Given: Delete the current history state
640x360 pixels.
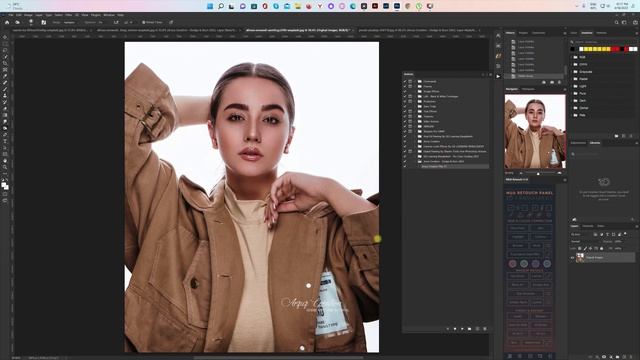Looking at the screenshot, I should point(560,82).
